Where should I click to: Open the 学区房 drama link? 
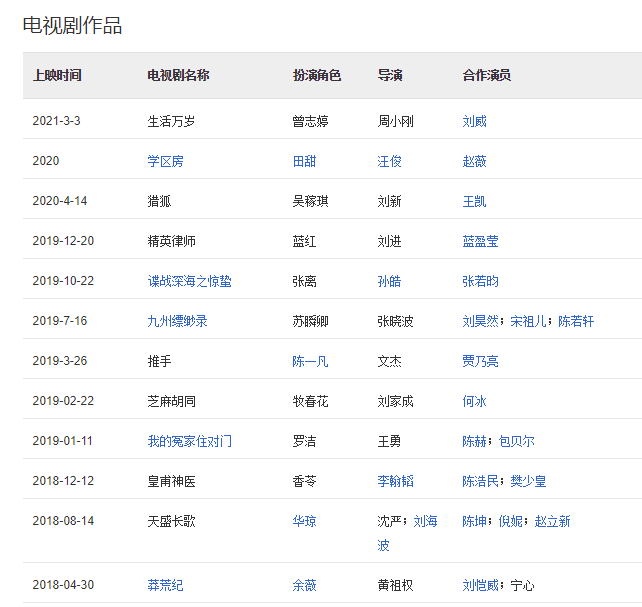(x=165, y=161)
